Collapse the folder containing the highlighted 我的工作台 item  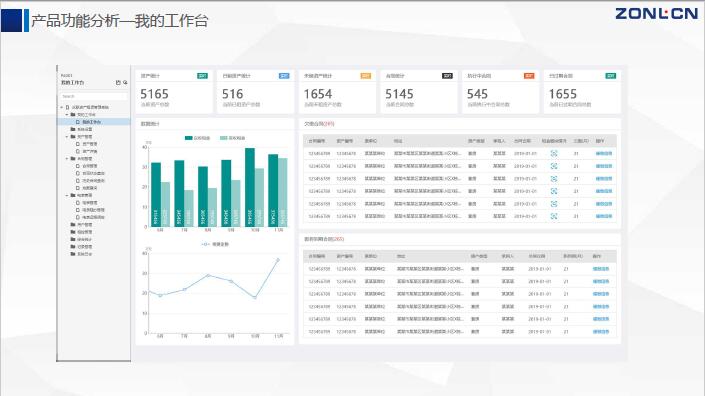click(67, 115)
